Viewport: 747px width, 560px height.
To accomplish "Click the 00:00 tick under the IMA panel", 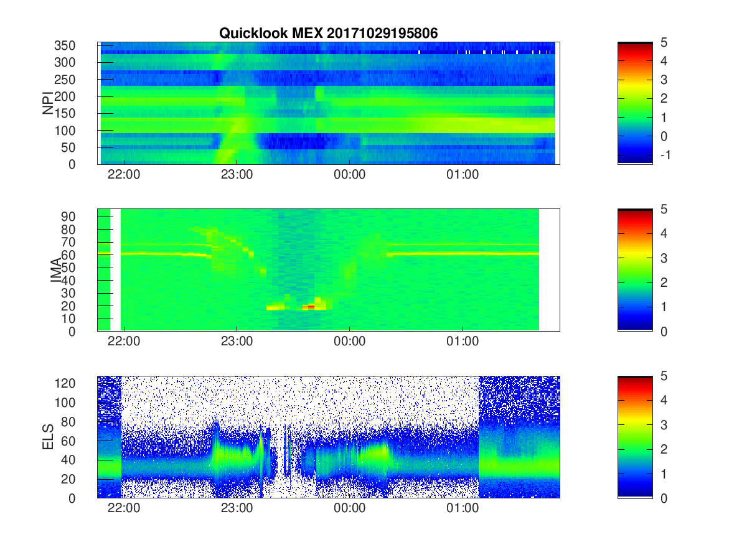I will 350,341.
